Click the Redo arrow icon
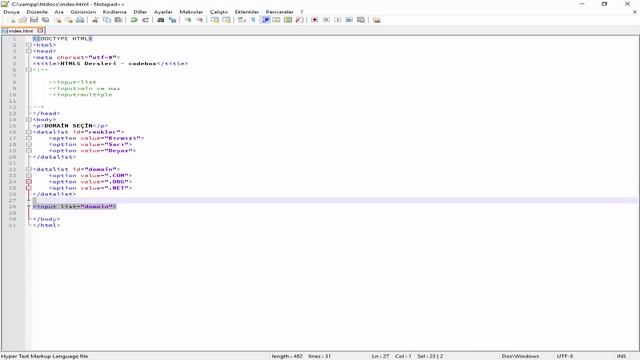The image size is (640, 360). 145,20
